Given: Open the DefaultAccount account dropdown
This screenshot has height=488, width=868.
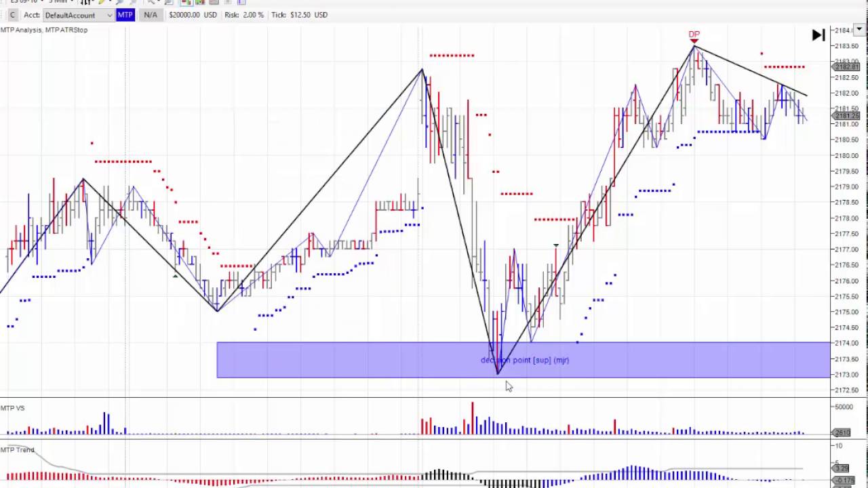Looking at the screenshot, I should pos(78,15).
